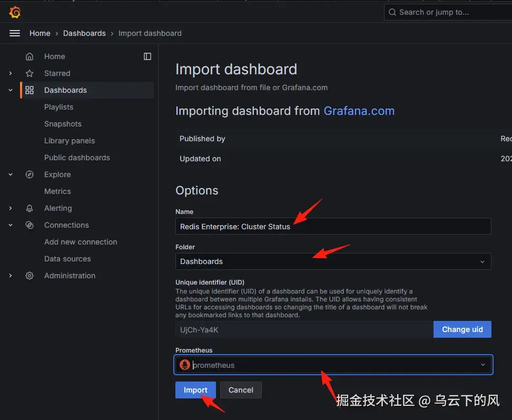The image size is (512, 420).
Task: Click the Name input field
Action: 333,226
